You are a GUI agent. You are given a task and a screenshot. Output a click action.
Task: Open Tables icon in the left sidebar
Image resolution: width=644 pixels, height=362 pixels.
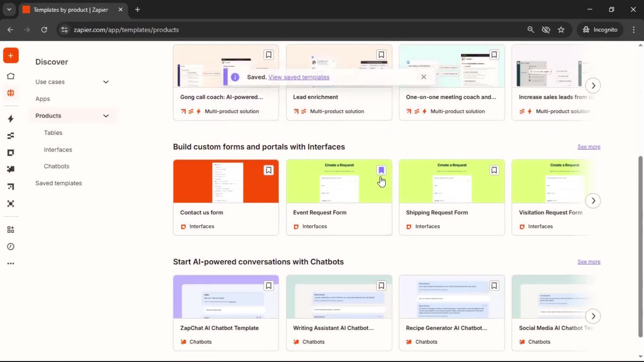coord(11,136)
